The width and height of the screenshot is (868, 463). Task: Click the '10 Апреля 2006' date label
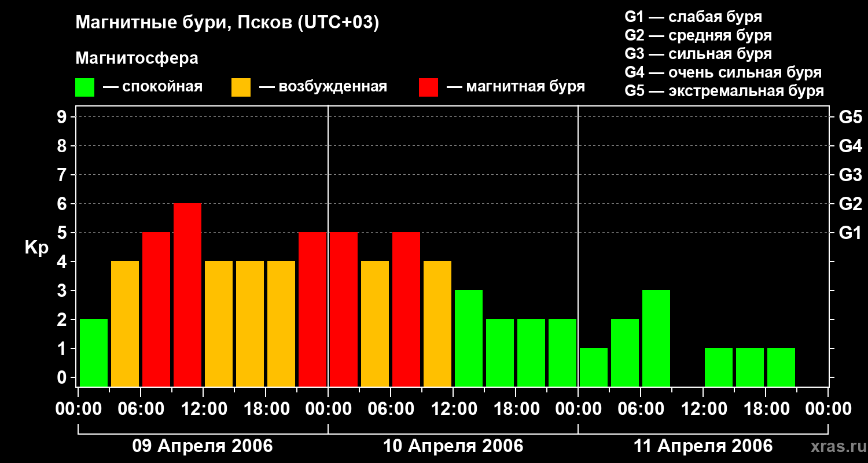[453, 446]
